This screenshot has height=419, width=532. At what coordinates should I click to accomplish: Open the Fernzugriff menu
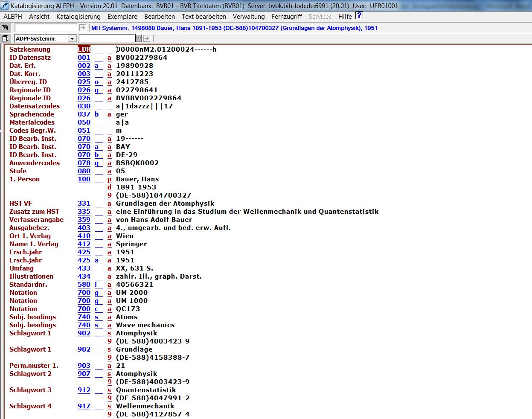(287, 17)
